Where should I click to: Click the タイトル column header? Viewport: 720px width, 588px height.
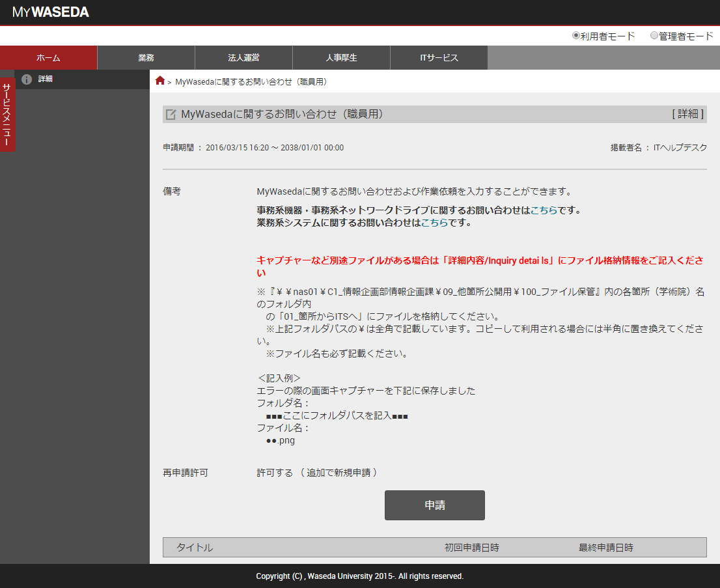(195, 548)
